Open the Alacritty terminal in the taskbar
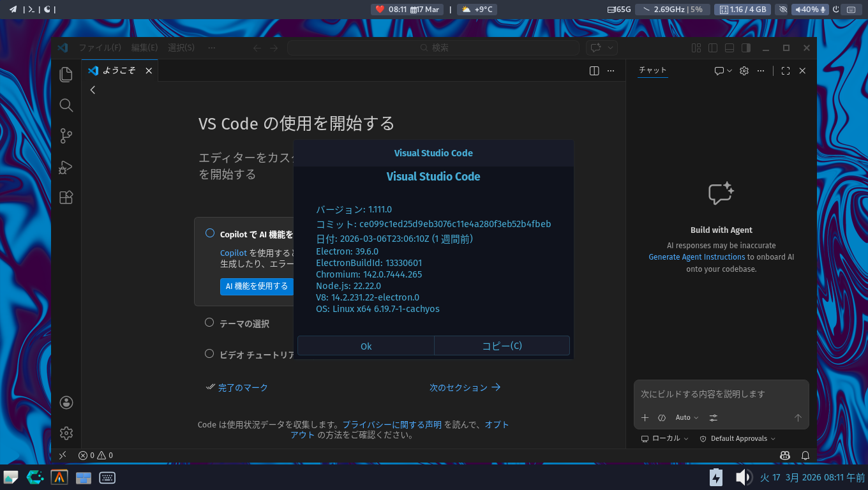Image resolution: width=868 pixels, height=490 pixels. [60, 477]
